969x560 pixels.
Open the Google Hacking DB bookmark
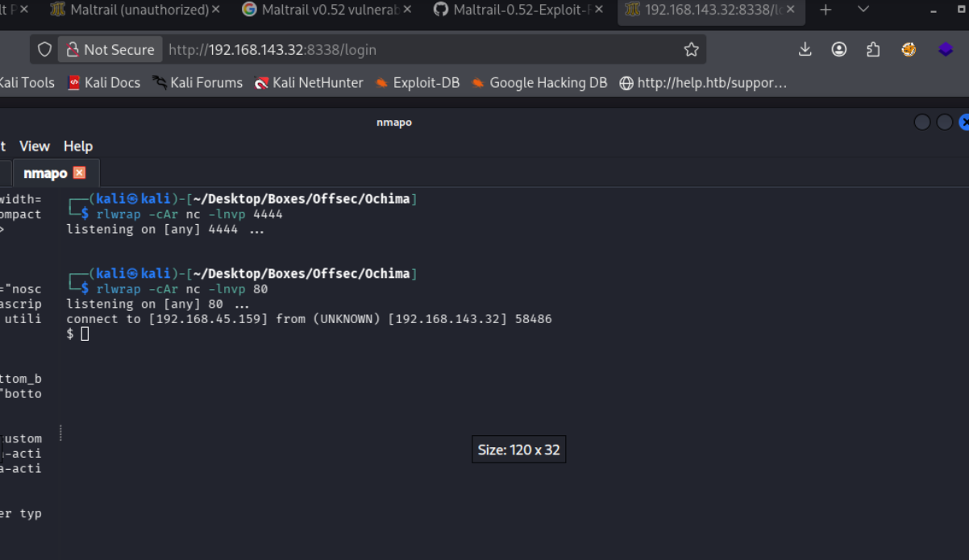pos(539,82)
